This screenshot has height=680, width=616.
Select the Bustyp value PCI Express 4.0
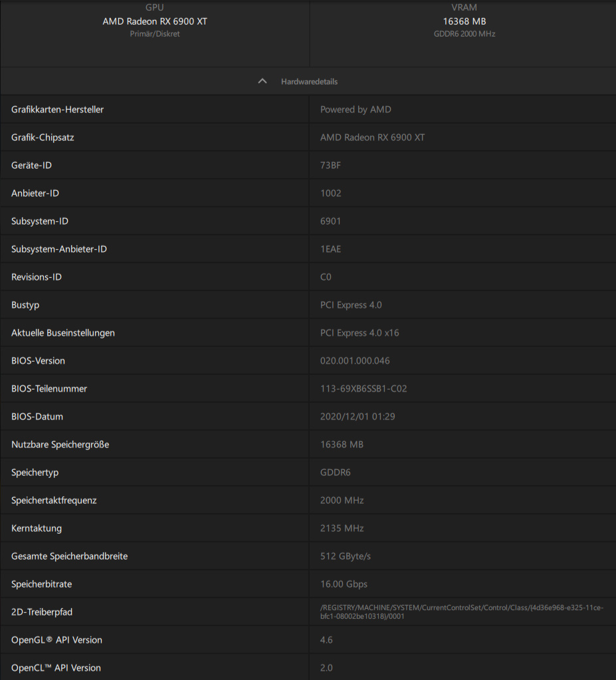pos(351,305)
